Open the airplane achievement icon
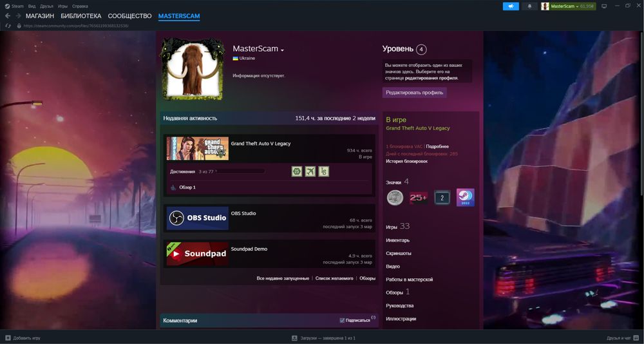 pos(310,171)
